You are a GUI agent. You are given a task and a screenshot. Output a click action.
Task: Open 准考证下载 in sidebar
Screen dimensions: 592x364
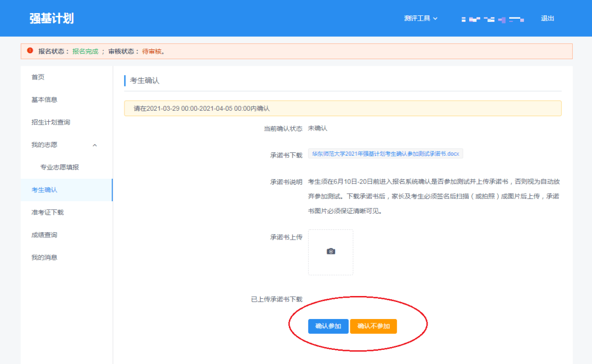pos(48,212)
